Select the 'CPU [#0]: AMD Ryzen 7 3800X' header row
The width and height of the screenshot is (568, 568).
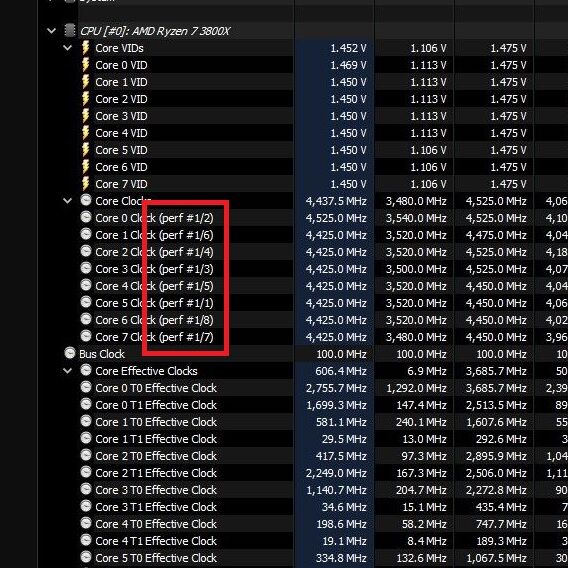coord(155,31)
